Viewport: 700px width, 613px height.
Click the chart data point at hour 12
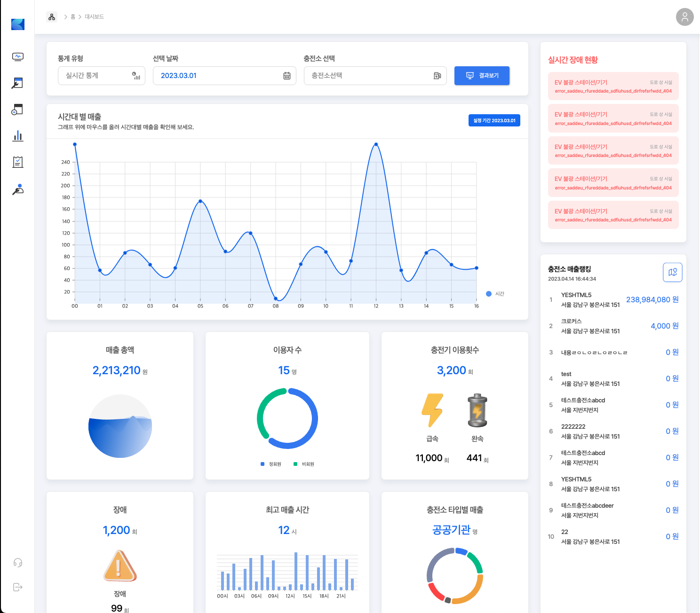(x=376, y=144)
